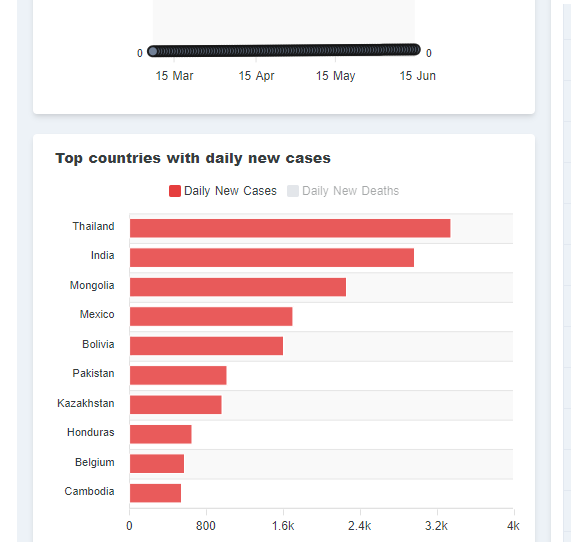Select the Kazakhstan bar

pos(176,405)
